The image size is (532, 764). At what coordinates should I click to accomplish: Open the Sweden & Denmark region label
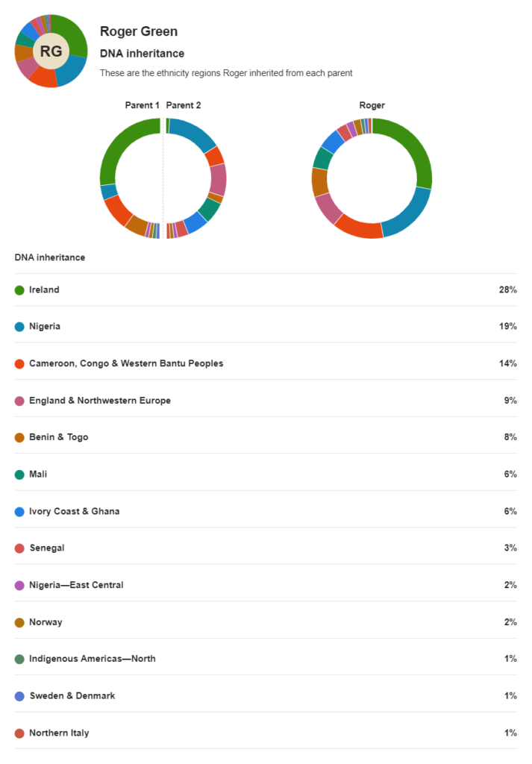72,695
